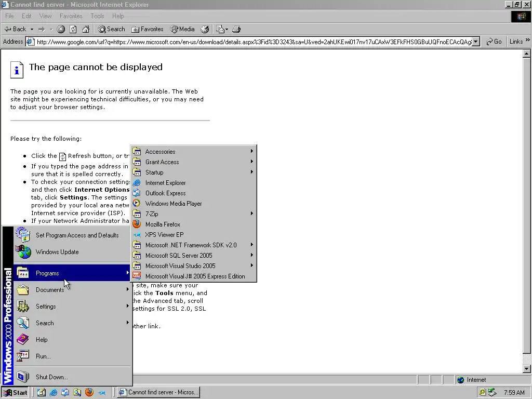The height and width of the screenshot is (399, 532).
Task: Launch Firefox from quick launch bar
Action: pos(89,393)
